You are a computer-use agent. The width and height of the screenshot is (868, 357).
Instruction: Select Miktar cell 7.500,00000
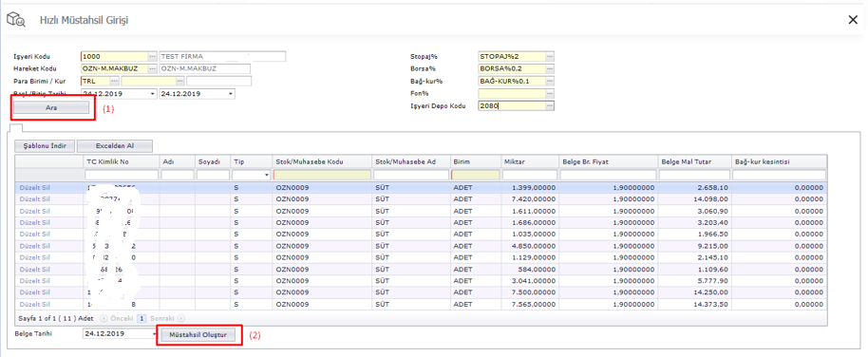(x=529, y=292)
